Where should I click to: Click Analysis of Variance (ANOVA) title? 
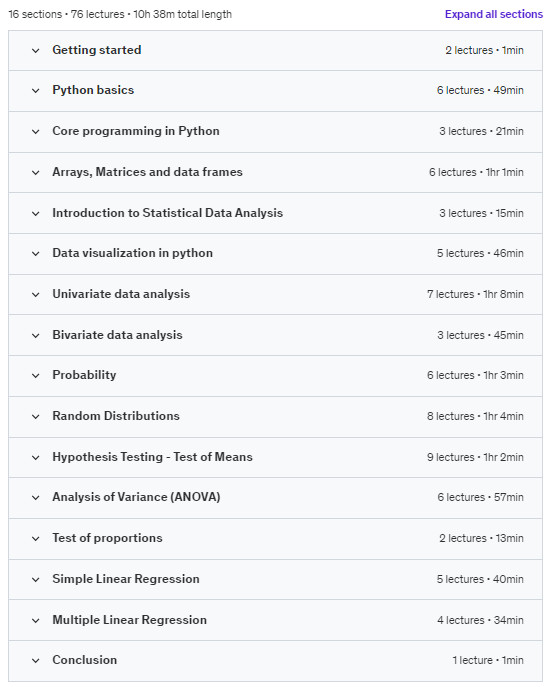pyautogui.click(x=136, y=497)
